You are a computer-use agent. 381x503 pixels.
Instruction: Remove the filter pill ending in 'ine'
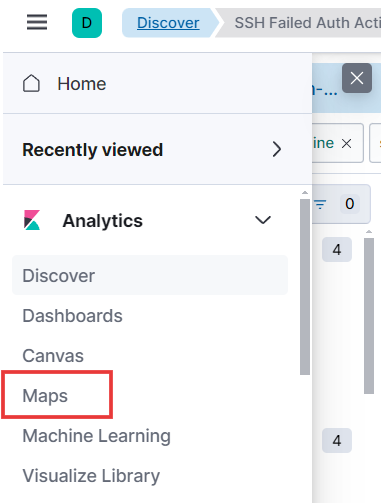[x=347, y=144]
